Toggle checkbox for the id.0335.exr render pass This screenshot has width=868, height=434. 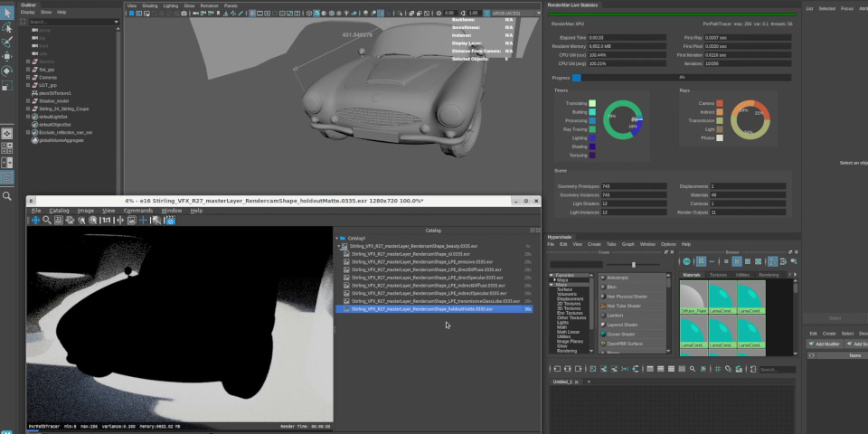click(x=345, y=254)
